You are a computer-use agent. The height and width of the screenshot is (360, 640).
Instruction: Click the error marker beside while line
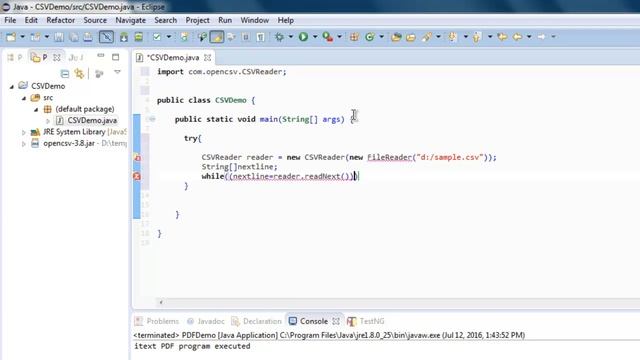[x=137, y=176]
